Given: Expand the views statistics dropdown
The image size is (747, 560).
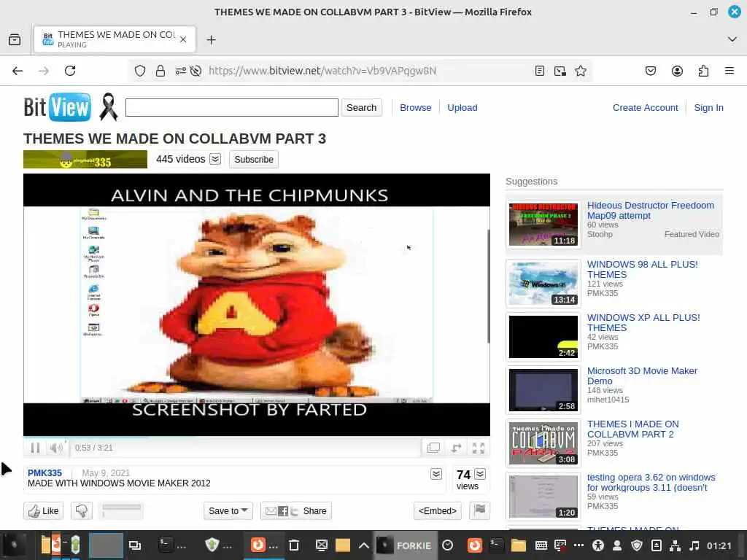Looking at the screenshot, I should [x=480, y=474].
